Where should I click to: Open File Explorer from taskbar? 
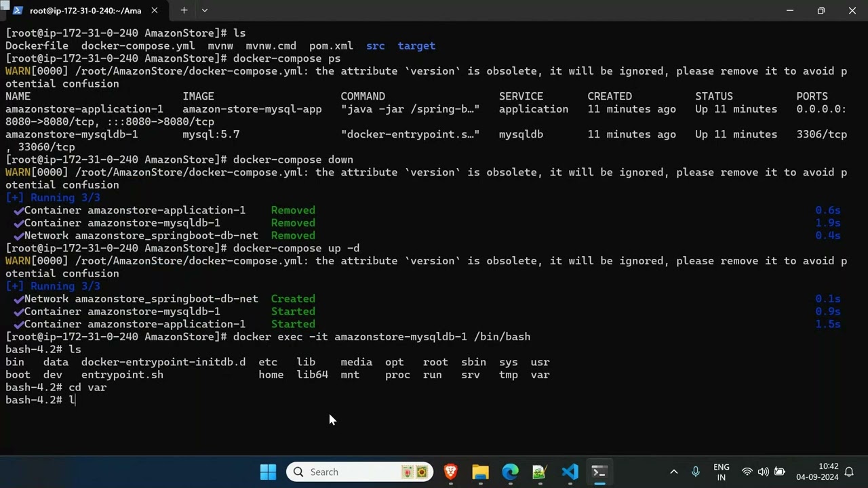480,472
